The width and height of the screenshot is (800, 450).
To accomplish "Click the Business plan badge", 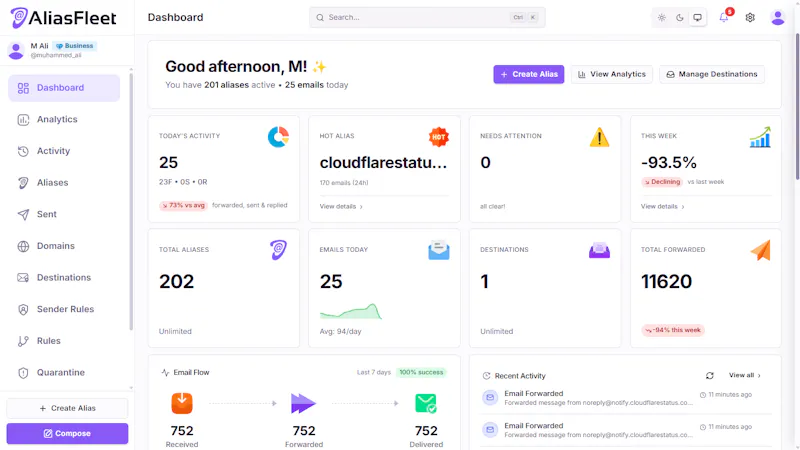I will coord(74,46).
